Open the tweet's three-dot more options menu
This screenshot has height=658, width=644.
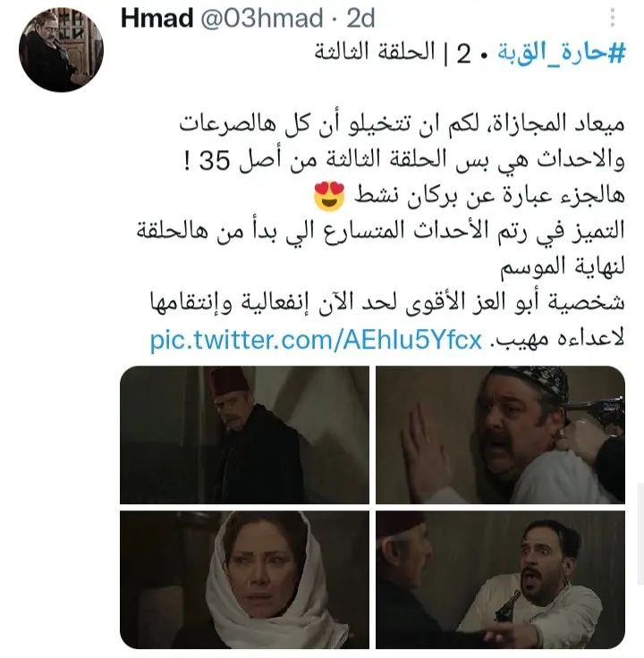[x=613, y=18]
